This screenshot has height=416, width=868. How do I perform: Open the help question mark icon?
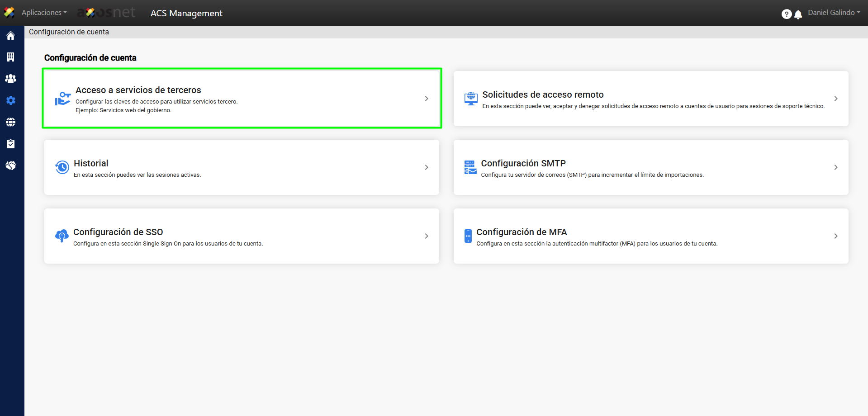coord(786,14)
